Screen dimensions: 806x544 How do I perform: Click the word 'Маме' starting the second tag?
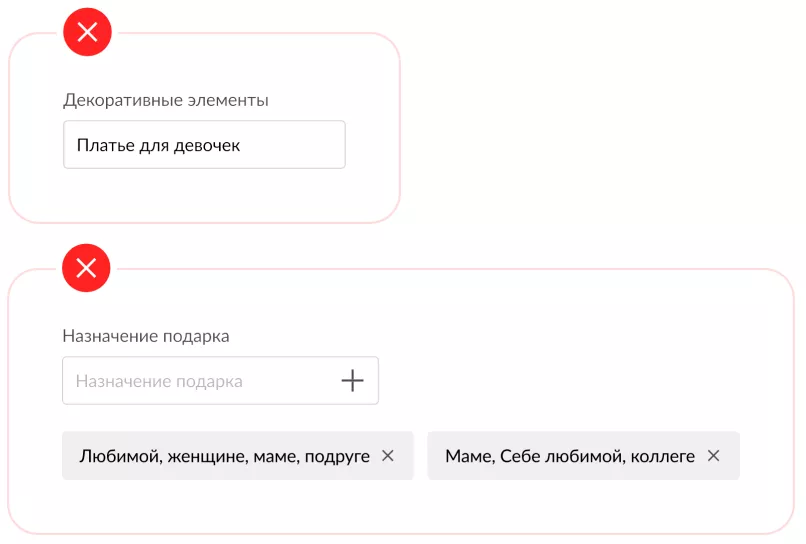(x=465, y=456)
